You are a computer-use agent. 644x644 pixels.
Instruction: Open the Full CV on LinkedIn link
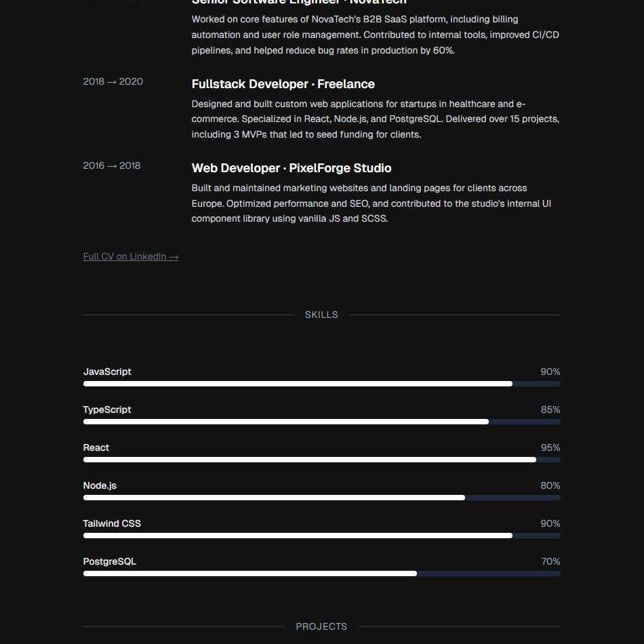[131, 257]
